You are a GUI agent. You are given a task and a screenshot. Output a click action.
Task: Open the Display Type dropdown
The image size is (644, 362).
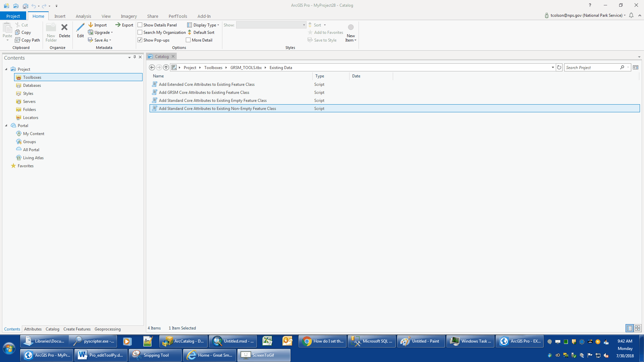pyautogui.click(x=203, y=25)
